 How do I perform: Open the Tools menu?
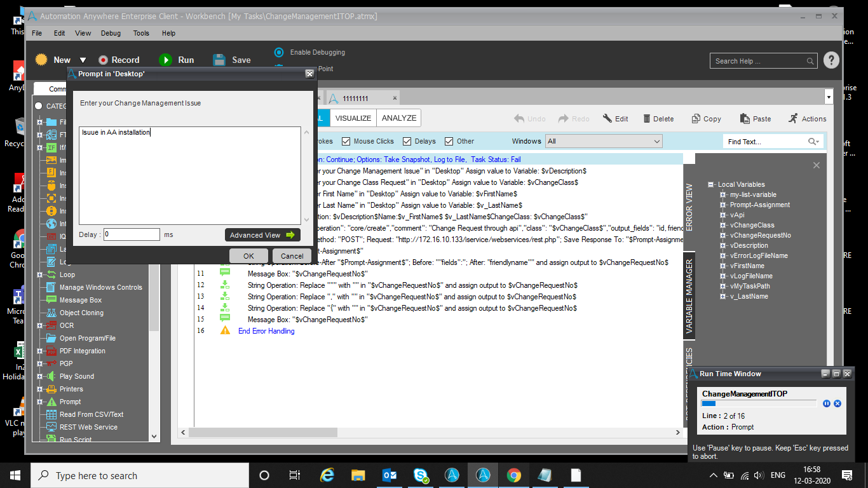tap(141, 33)
